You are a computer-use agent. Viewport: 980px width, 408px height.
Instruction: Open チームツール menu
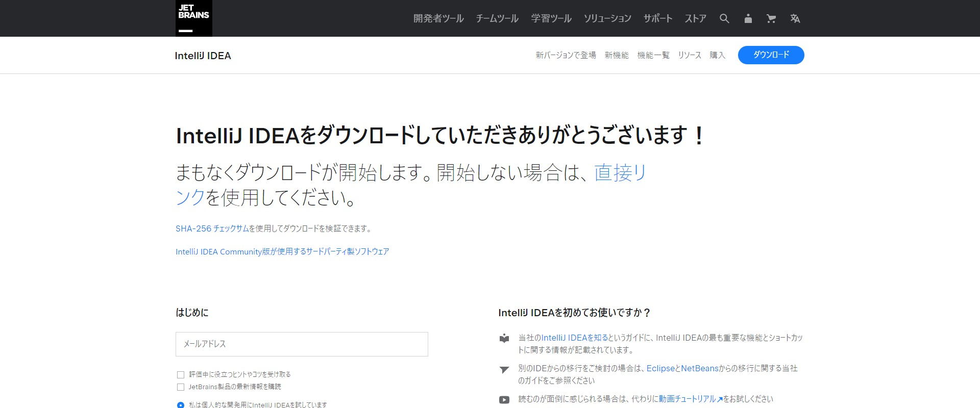point(497,19)
